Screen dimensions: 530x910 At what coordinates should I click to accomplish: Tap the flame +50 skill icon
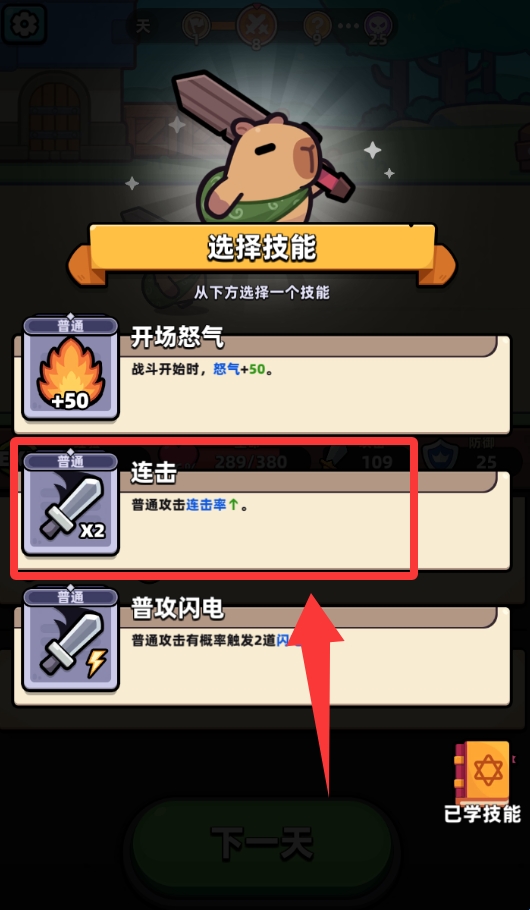(70, 369)
